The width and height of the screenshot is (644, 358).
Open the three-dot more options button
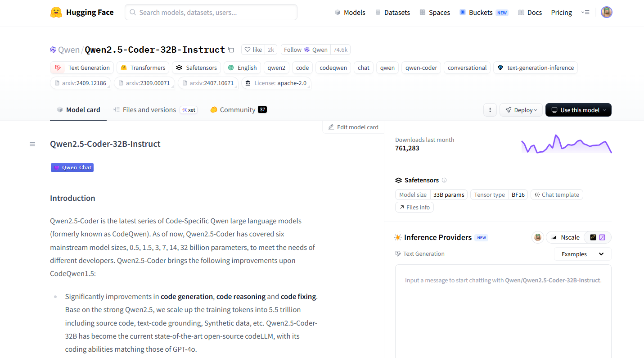pyautogui.click(x=490, y=110)
